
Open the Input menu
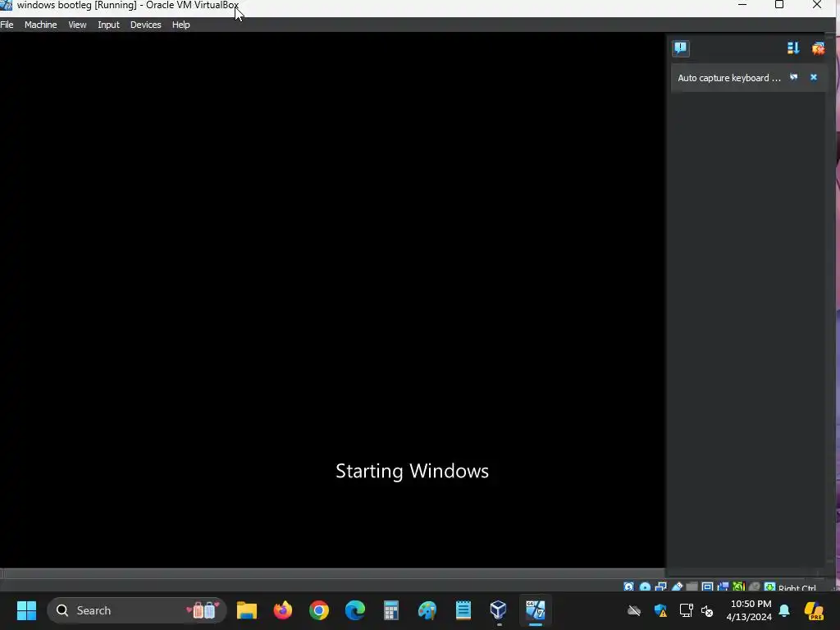(108, 25)
